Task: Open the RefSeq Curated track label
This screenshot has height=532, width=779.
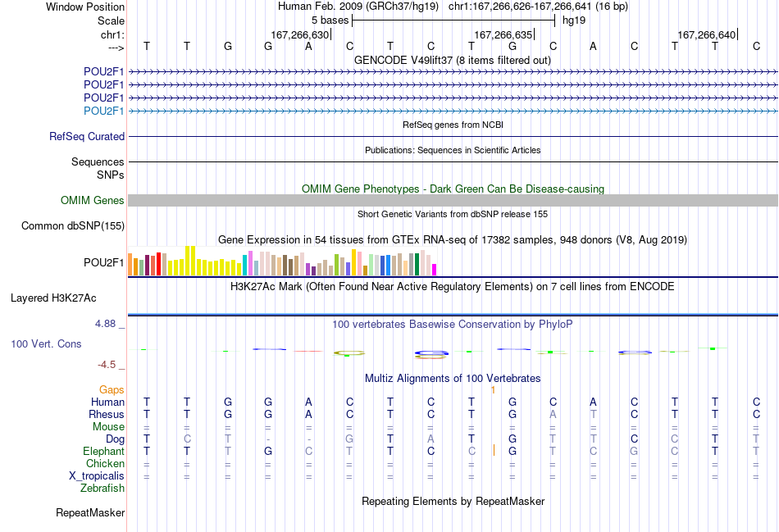Action: [86, 136]
